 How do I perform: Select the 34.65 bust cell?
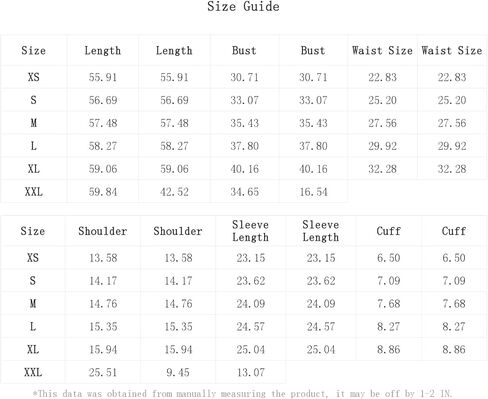click(244, 192)
